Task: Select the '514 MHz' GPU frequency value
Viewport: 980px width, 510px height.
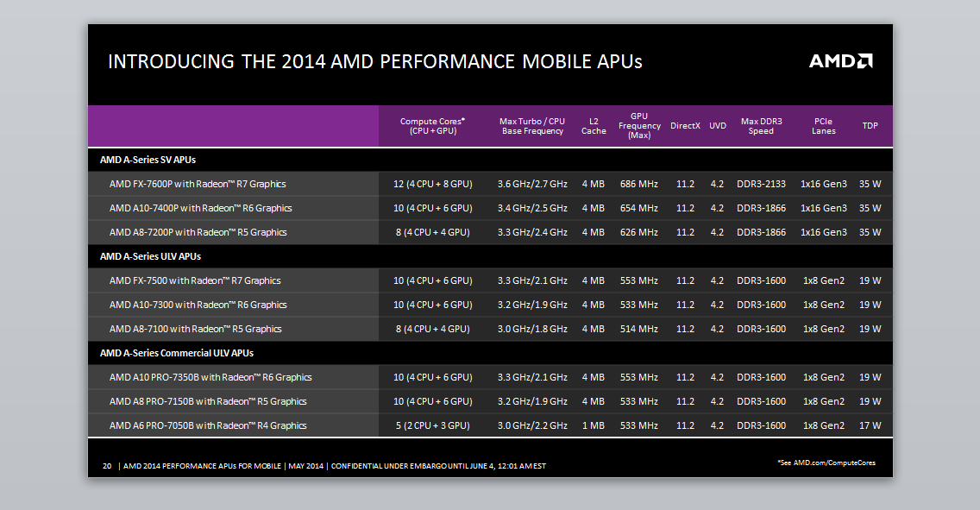Action: coord(638,329)
